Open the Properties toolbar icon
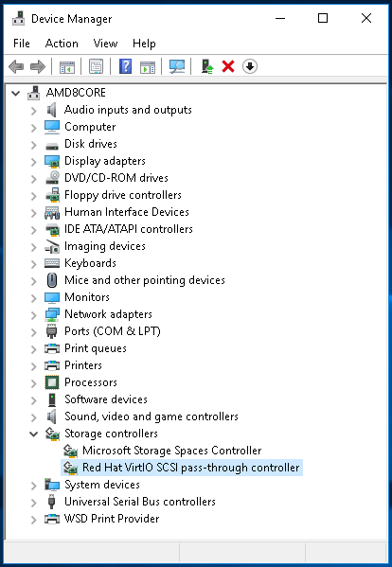 point(96,66)
